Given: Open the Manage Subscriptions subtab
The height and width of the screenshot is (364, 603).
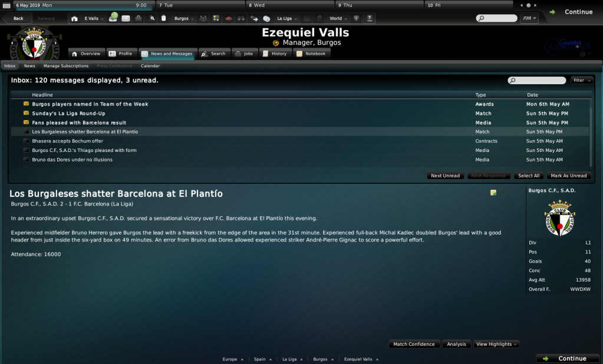Looking at the screenshot, I should point(66,66).
